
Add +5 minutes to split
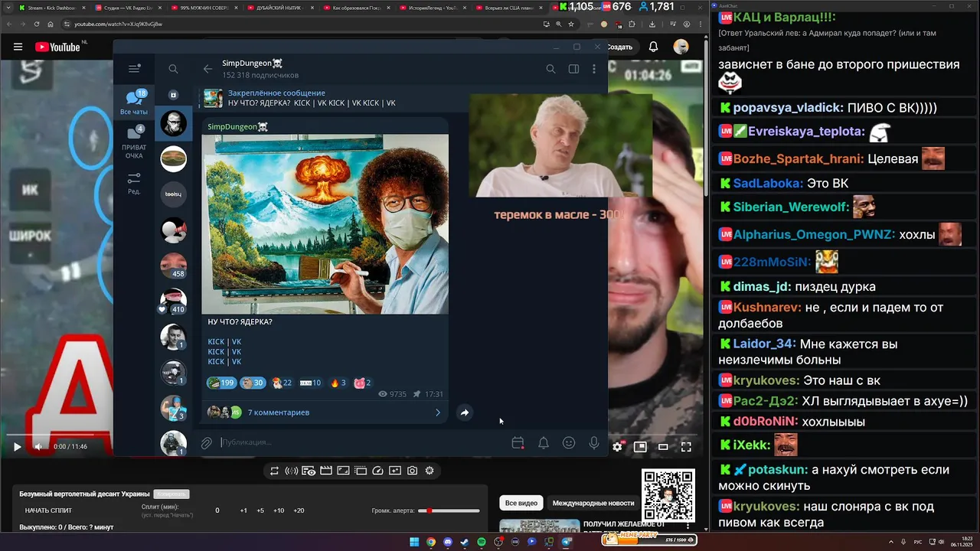click(x=260, y=510)
